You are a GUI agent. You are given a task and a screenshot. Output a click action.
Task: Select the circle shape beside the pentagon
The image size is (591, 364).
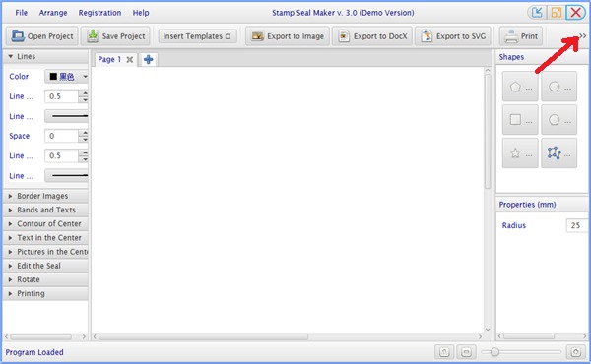coord(558,87)
